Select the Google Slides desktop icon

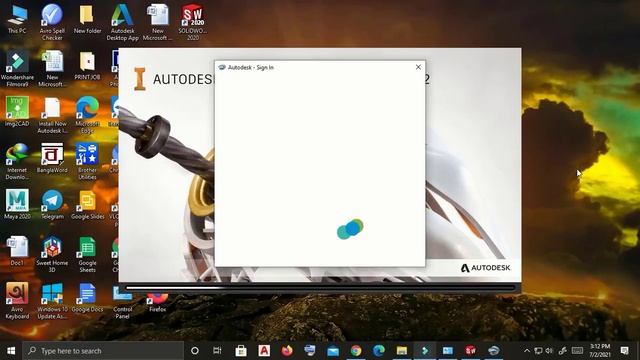tap(87, 205)
